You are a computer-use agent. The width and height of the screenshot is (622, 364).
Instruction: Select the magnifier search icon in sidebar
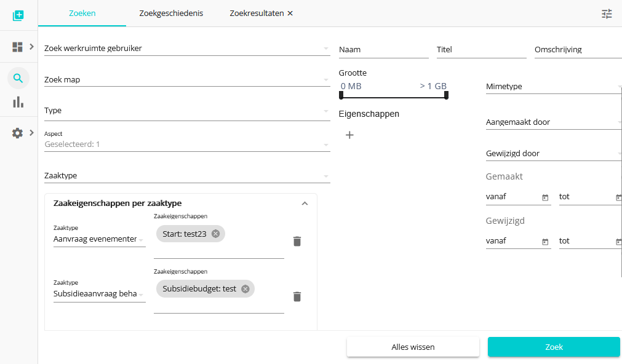click(18, 78)
